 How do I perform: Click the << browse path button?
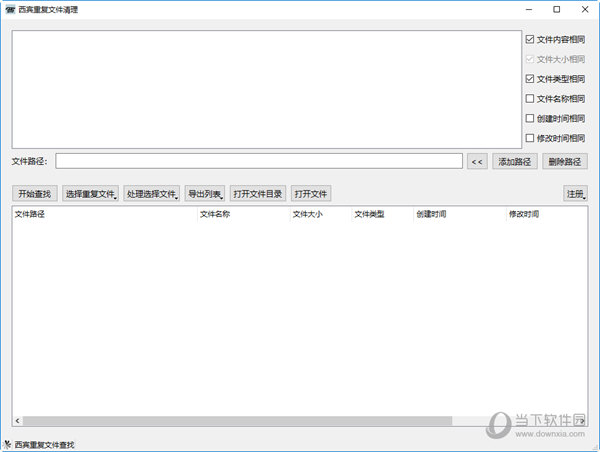477,162
